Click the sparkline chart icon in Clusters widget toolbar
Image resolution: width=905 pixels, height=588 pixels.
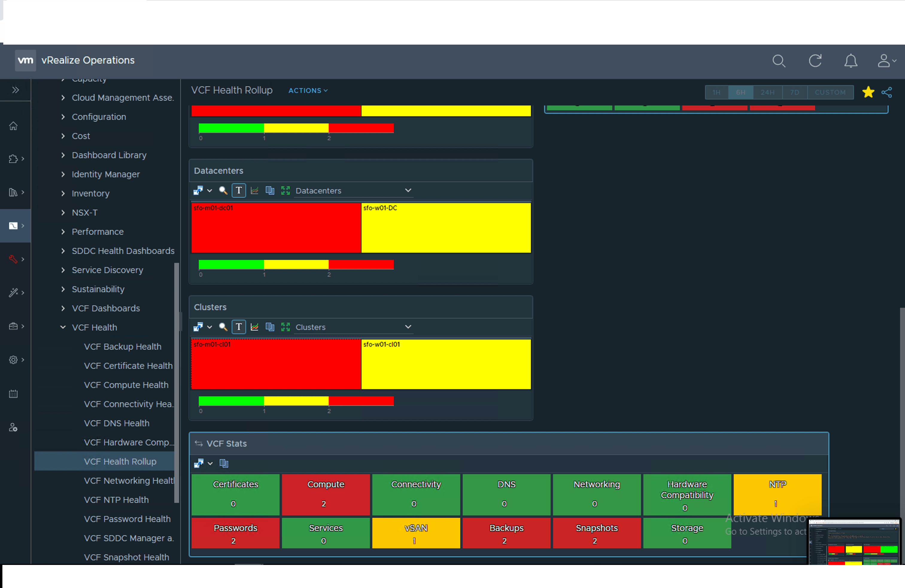254,327
